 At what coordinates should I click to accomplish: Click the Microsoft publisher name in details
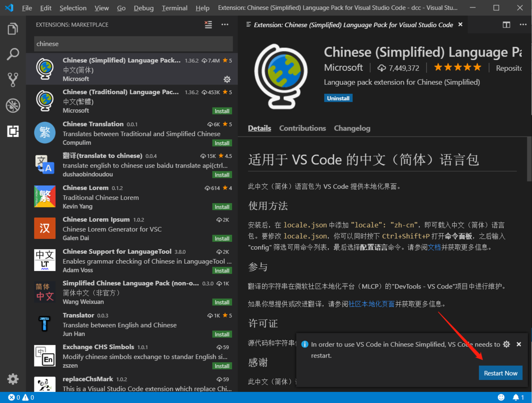click(x=343, y=68)
